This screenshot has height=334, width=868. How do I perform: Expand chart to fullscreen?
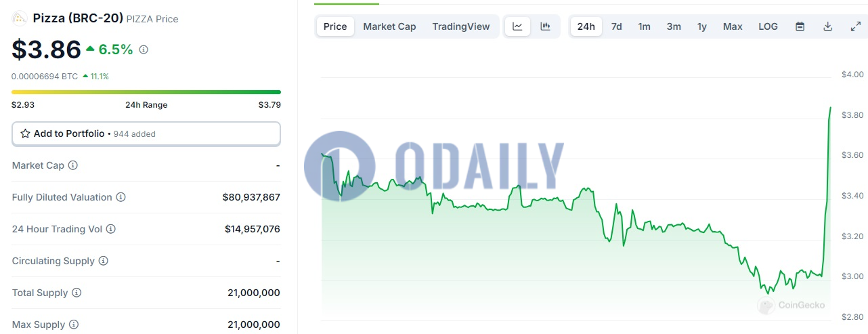click(855, 26)
